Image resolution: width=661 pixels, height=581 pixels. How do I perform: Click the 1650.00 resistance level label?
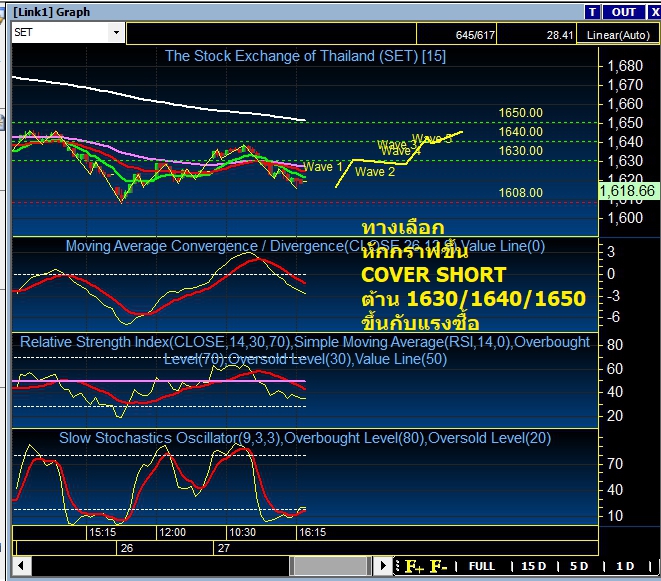[x=521, y=113]
